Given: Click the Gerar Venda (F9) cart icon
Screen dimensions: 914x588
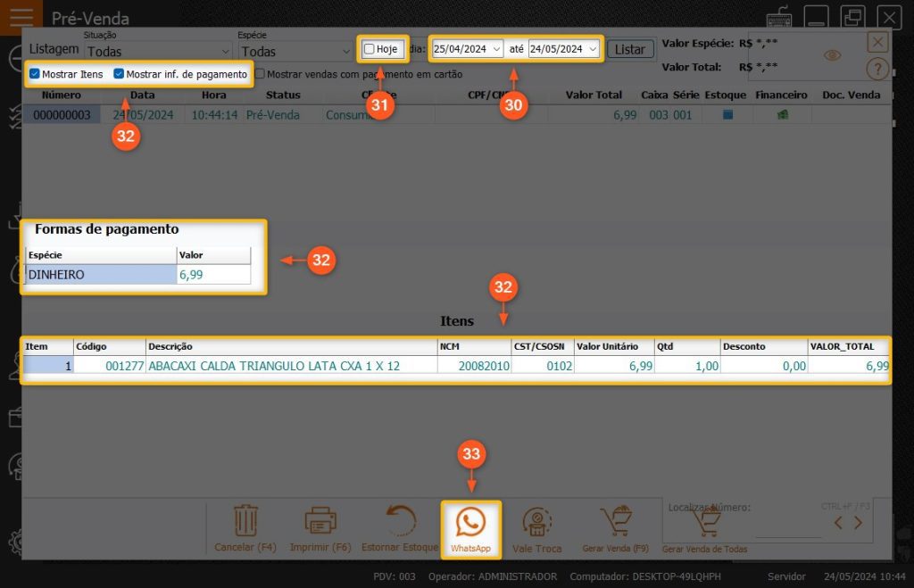Looking at the screenshot, I should 615,521.
